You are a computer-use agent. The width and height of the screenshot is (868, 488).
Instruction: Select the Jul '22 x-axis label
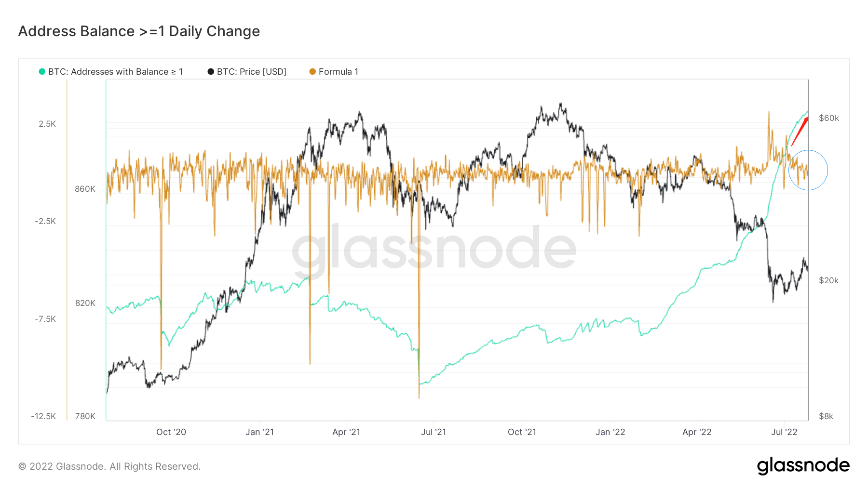[784, 432]
